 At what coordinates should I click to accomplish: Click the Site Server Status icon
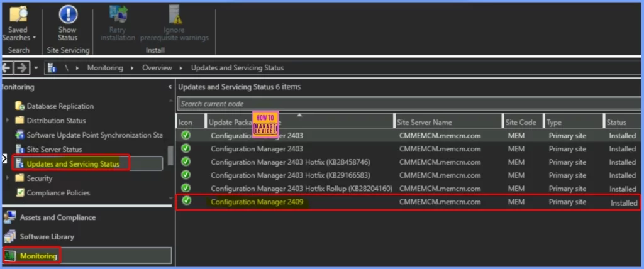(x=19, y=149)
